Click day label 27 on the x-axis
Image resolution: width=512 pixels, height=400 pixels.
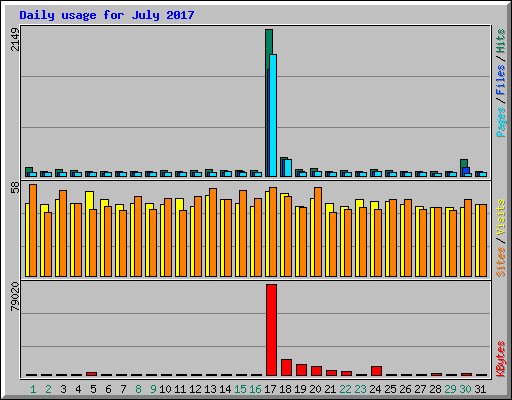pyautogui.click(x=420, y=389)
